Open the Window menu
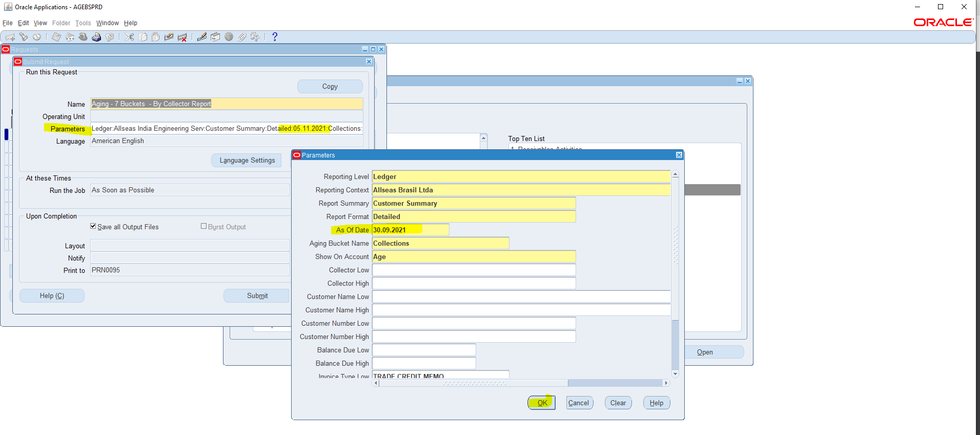 coord(108,23)
